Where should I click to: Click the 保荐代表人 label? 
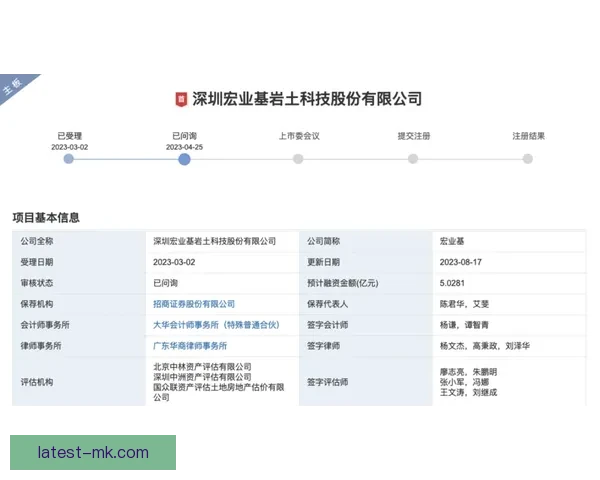(x=328, y=304)
